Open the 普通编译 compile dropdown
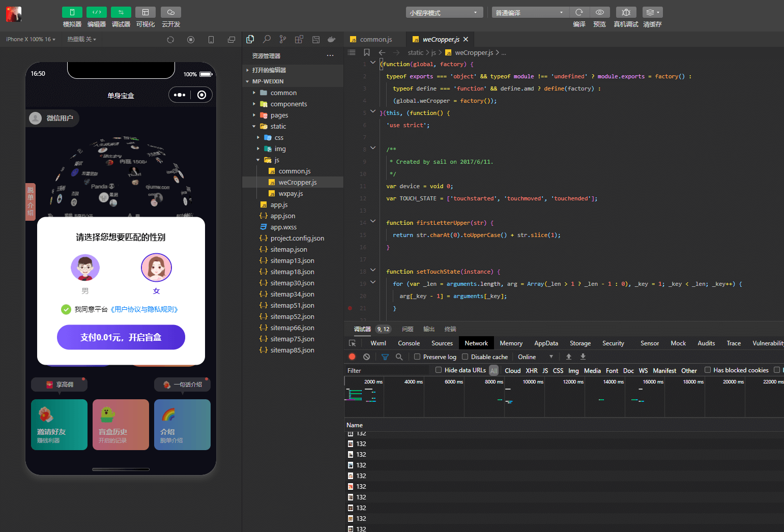This screenshot has width=784, height=532. tap(530, 13)
